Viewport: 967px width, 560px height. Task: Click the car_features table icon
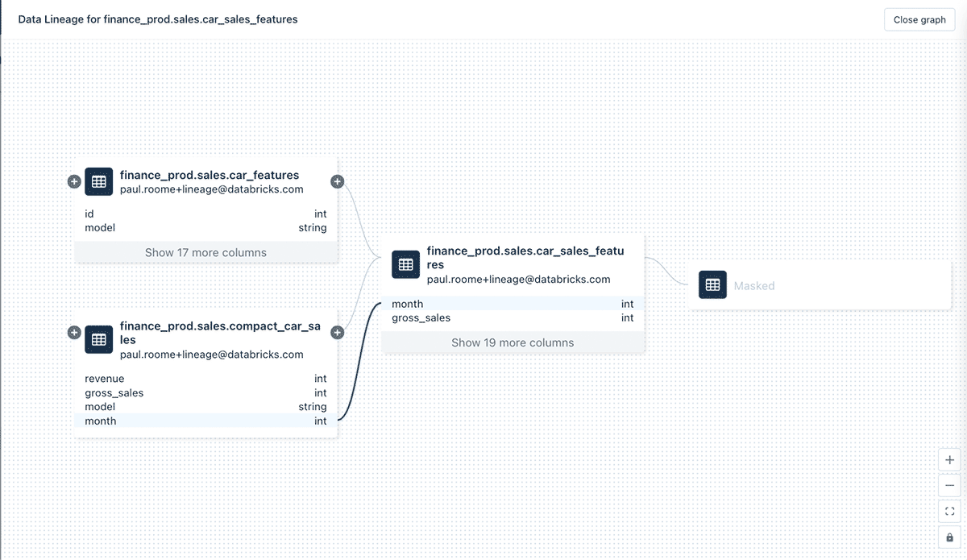click(x=98, y=182)
